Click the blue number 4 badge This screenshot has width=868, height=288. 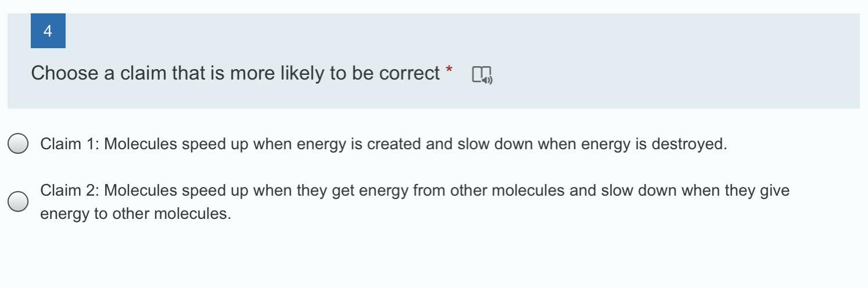48,31
